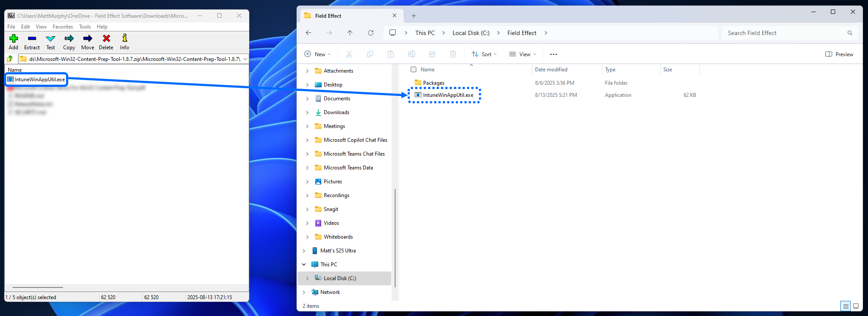Click the Info icon in 7-Zip
Viewport: 868px width, 316px height.
tap(125, 38)
